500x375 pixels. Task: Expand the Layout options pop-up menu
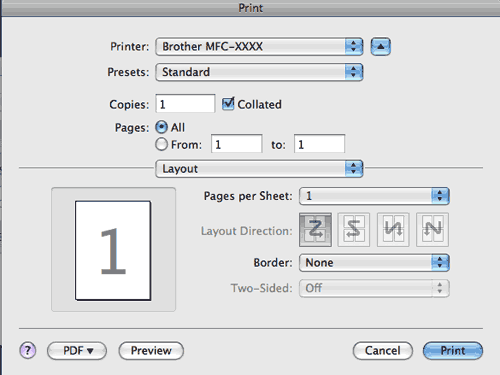coord(259,169)
